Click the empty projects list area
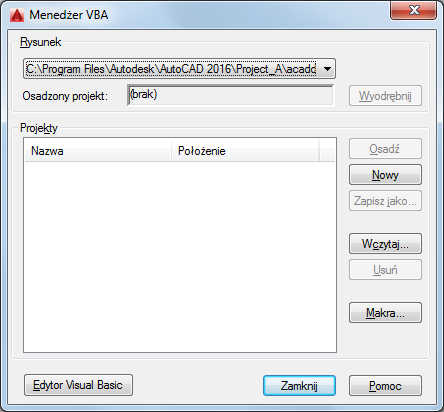The width and height of the screenshot is (444, 412). [x=180, y=257]
